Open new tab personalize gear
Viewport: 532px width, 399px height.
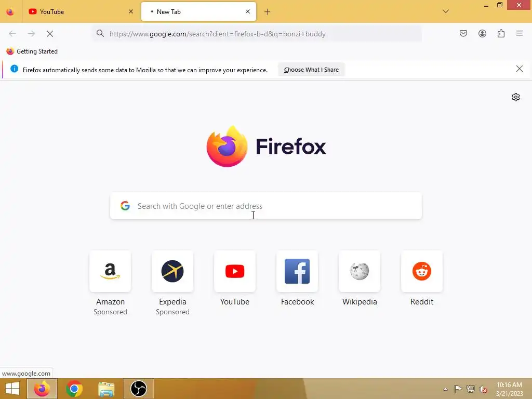[516, 97]
